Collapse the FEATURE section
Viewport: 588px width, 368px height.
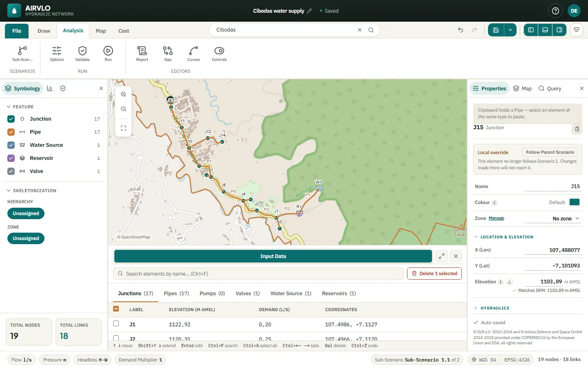click(x=20, y=107)
